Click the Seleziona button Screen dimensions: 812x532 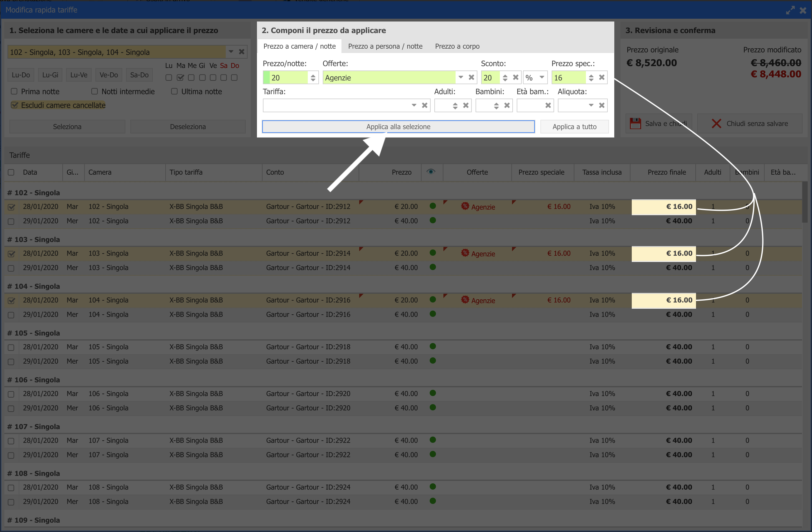pos(67,127)
